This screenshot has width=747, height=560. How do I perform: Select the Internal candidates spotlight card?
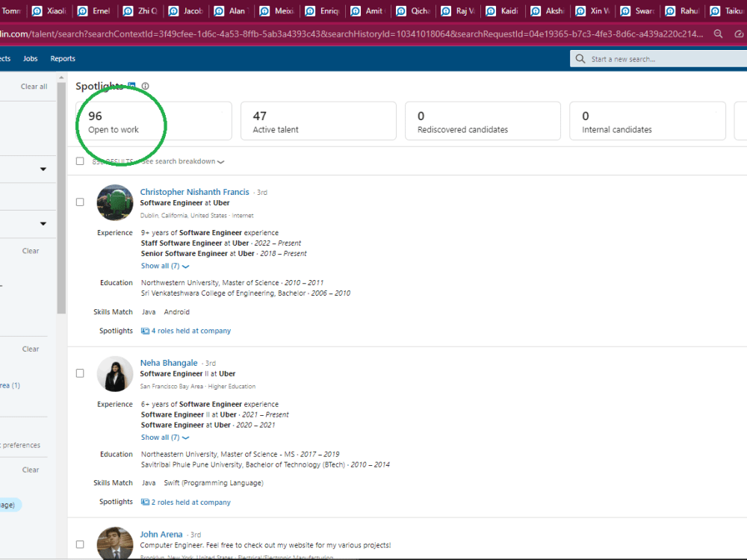[648, 121]
